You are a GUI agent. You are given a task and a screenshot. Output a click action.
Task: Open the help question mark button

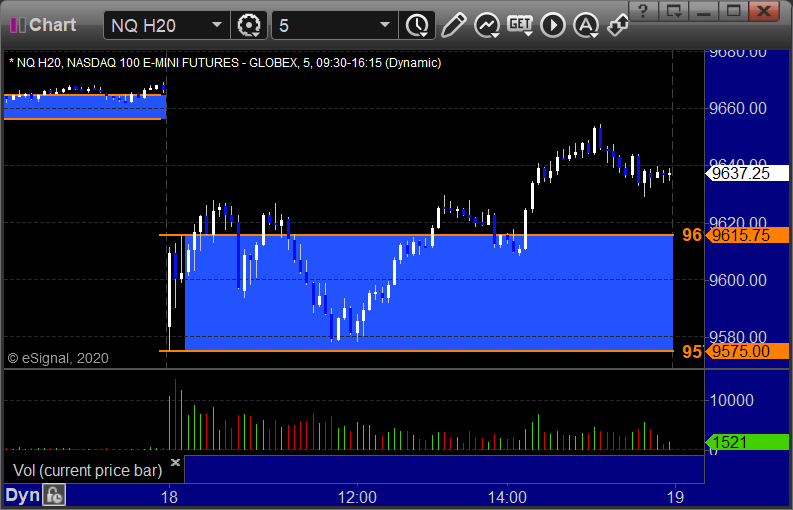pyautogui.click(x=643, y=11)
